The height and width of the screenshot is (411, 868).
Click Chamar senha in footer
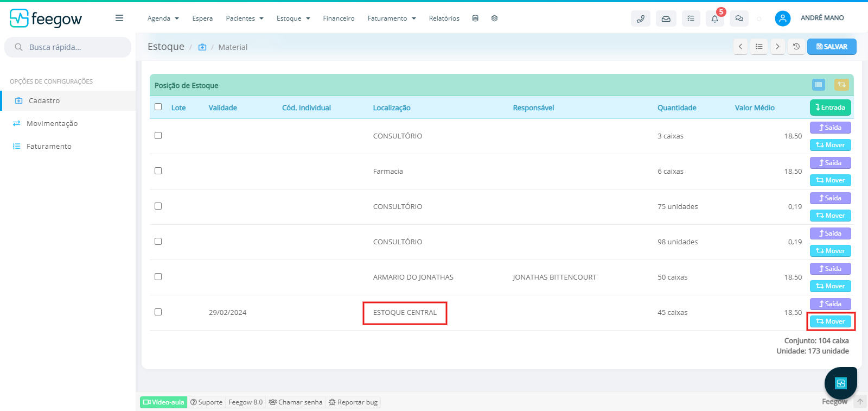pyautogui.click(x=296, y=402)
